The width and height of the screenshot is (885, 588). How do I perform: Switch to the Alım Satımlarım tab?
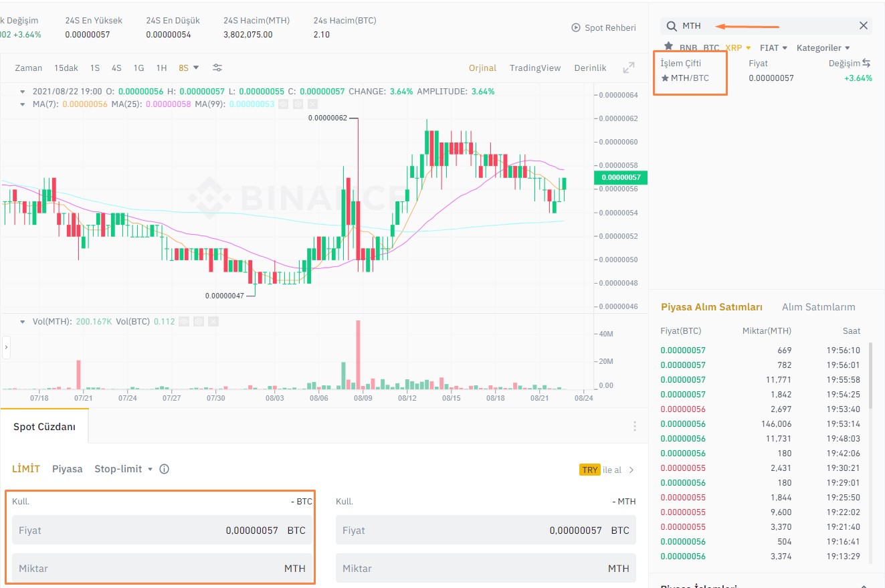[x=819, y=307]
